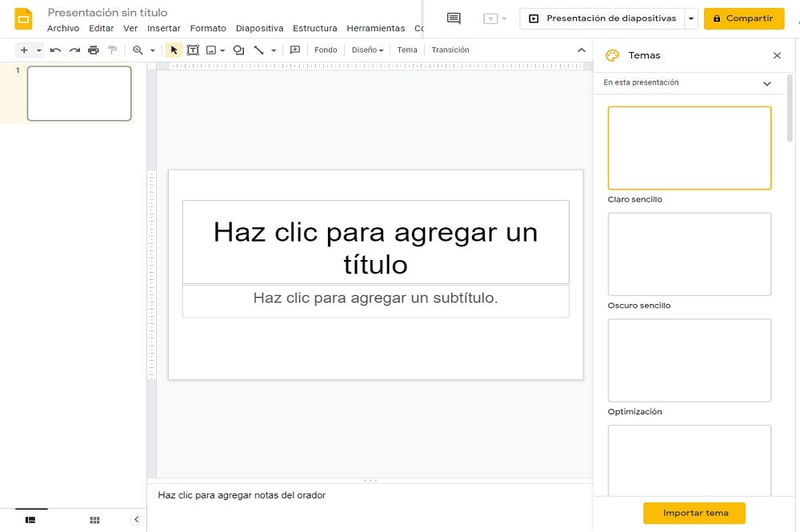Open Google Slides home logo

tap(24, 18)
